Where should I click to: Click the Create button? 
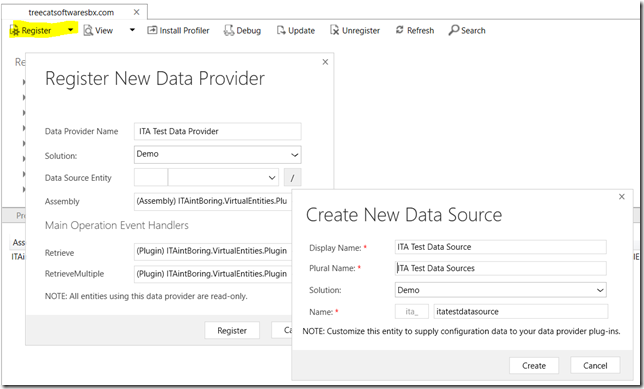[534, 365]
